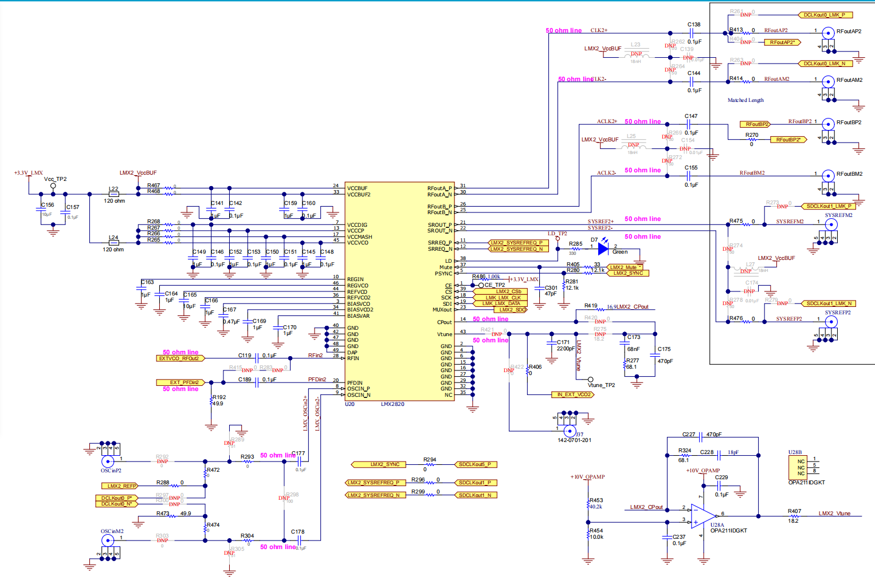
Task: Click the RFoutBP2 coaxial connector symbol
Action: pos(827,124)
